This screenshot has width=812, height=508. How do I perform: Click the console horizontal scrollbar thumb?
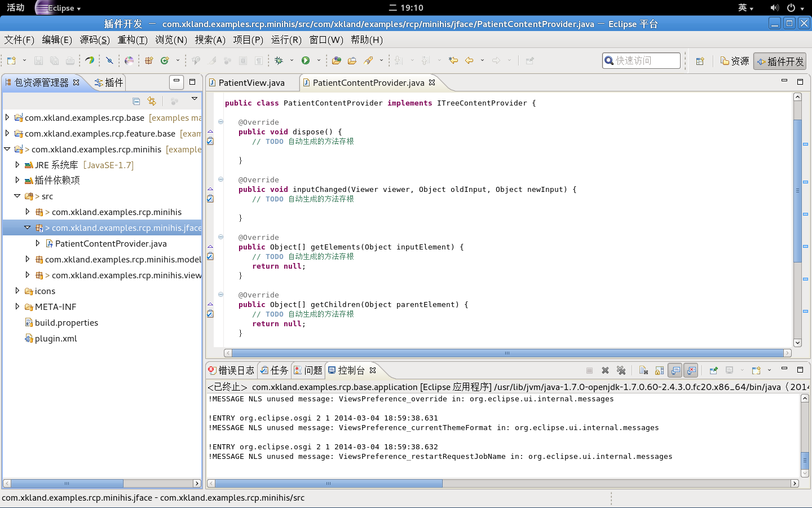click(329, 483)
